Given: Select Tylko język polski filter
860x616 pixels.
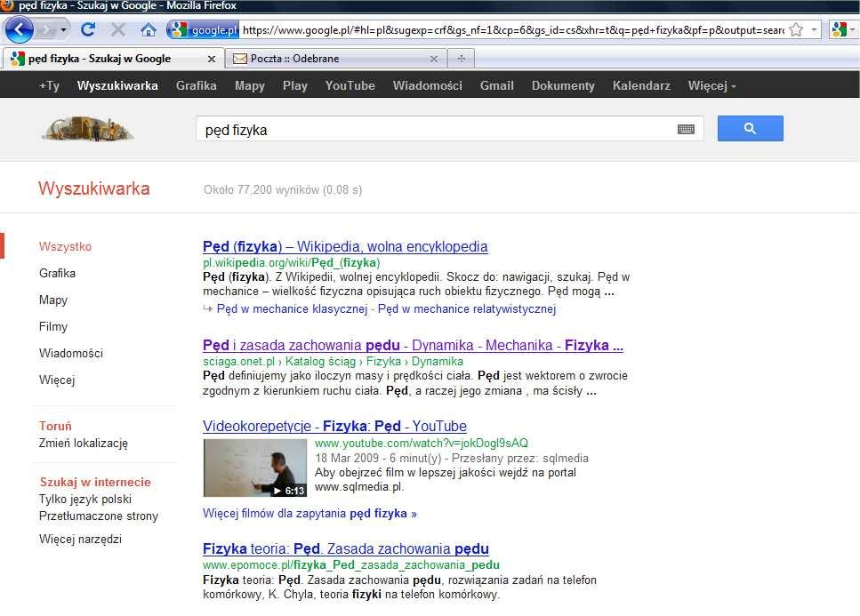Looking at the screenshot, I should (85, 500).
